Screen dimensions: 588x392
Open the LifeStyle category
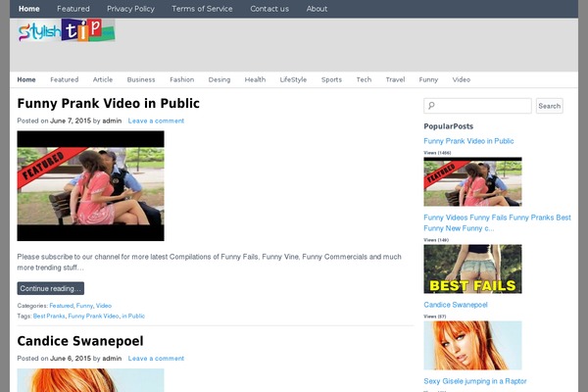[x=293, y=79]
